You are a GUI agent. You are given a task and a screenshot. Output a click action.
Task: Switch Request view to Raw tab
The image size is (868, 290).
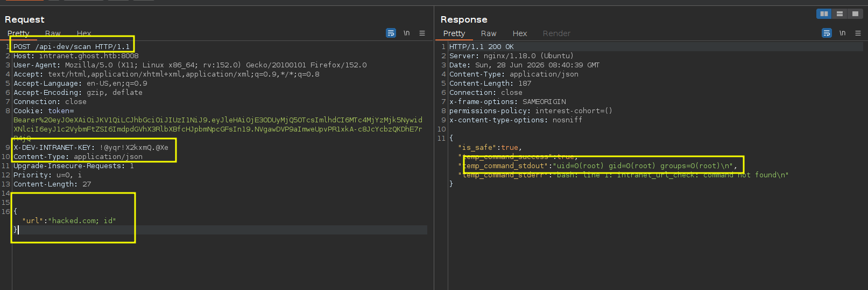(53, 33)
